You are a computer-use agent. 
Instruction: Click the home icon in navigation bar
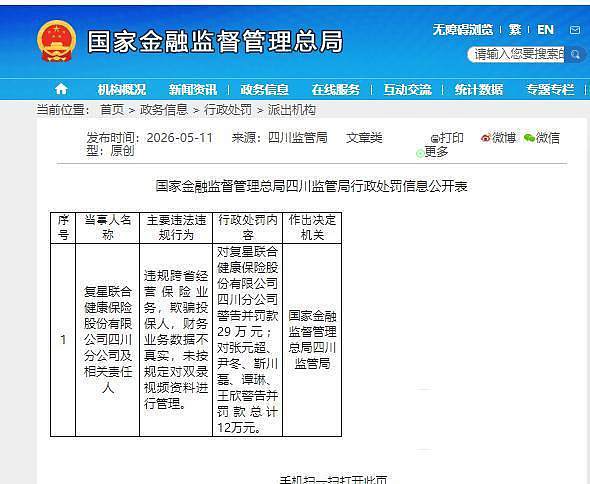61,89
